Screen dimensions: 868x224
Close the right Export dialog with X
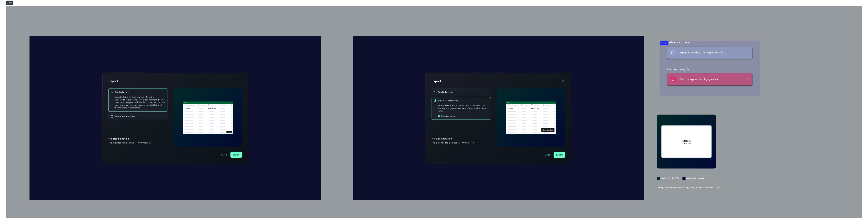563,81
